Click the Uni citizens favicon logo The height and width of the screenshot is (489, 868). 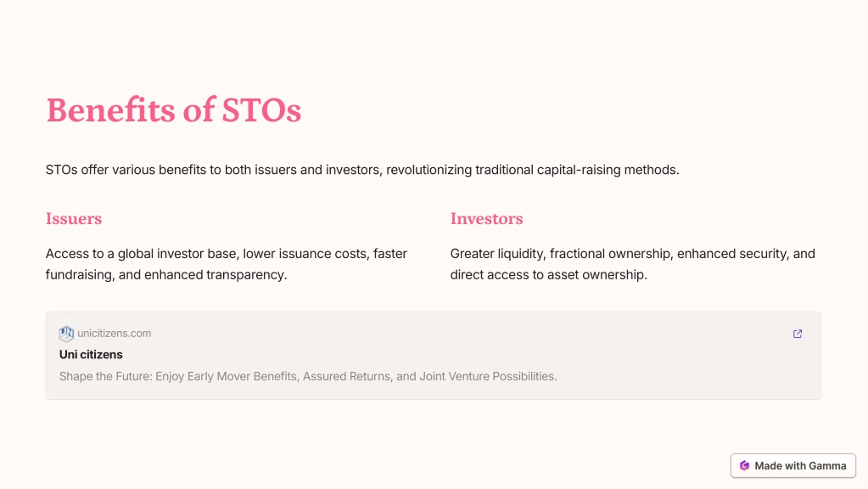(66, 334)
